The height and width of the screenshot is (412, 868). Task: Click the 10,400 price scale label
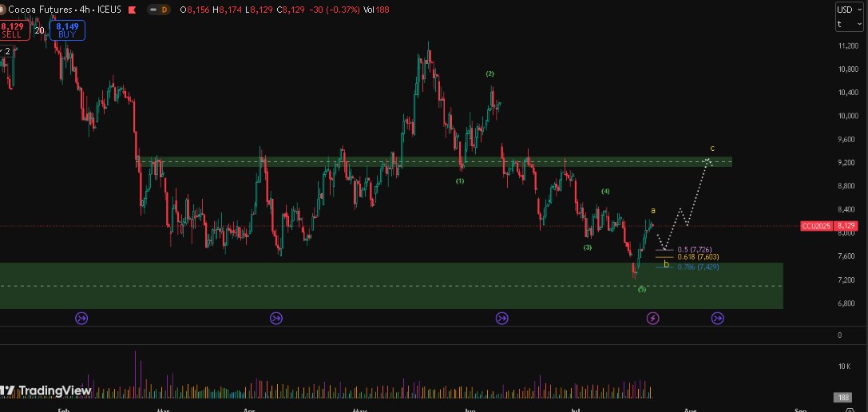pyautogui.click(x=847, y=93)
